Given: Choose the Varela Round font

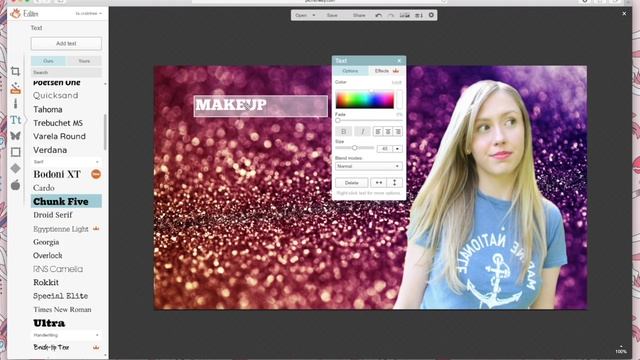Looking at the screenshot, I should pyautogui.click(x=60, y=136).
